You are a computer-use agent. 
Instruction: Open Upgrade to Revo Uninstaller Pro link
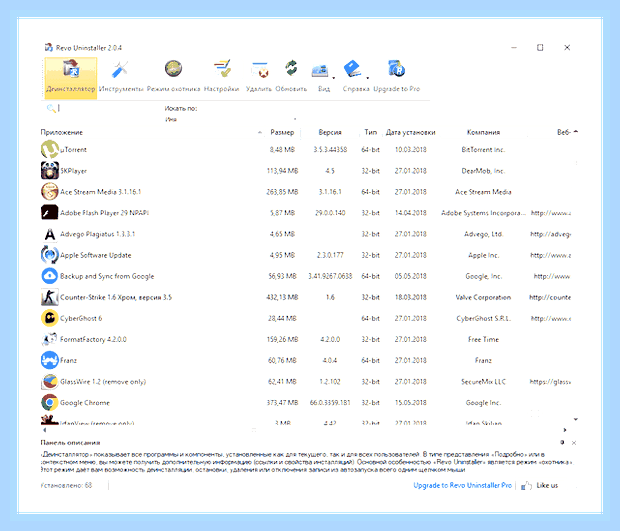(x=462, y=485)
